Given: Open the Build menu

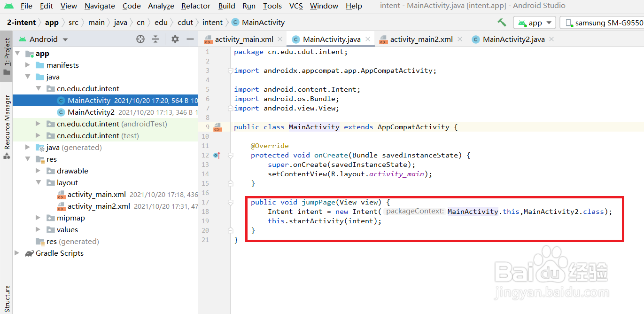Looking at the screenshot, I should (x=227, y=6).
